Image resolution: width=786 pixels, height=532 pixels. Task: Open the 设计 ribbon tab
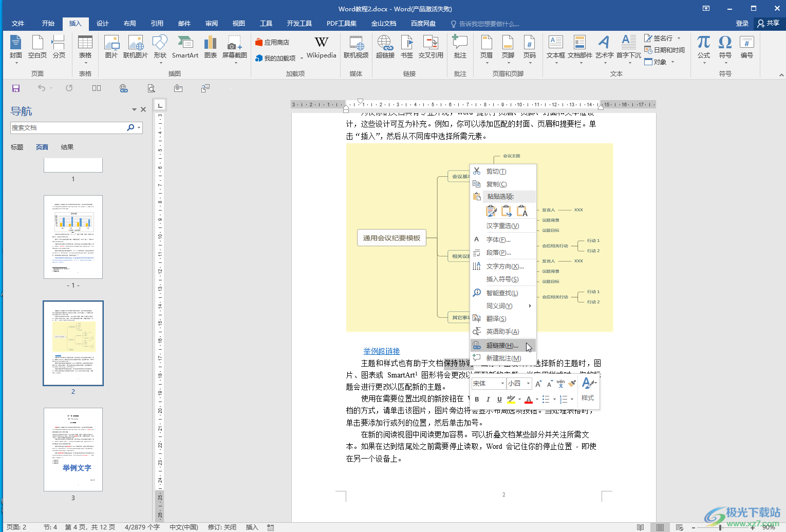103,24
